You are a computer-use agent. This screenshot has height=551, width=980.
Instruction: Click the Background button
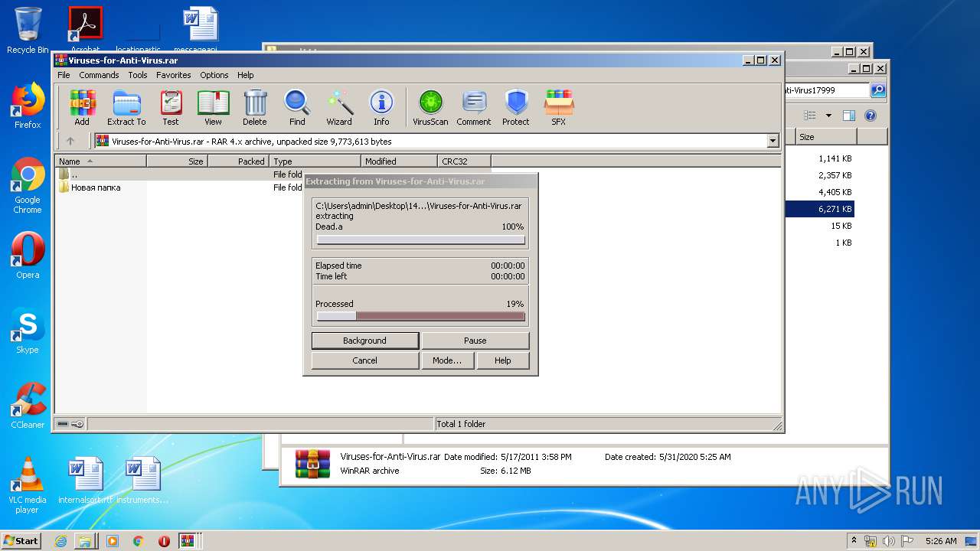(365, 341)
